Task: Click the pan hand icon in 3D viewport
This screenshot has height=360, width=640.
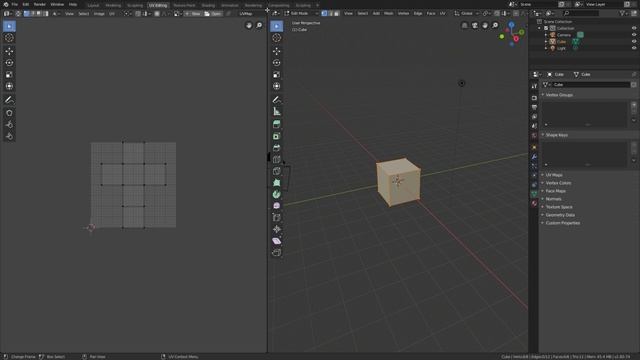Action: pos(485,26)
